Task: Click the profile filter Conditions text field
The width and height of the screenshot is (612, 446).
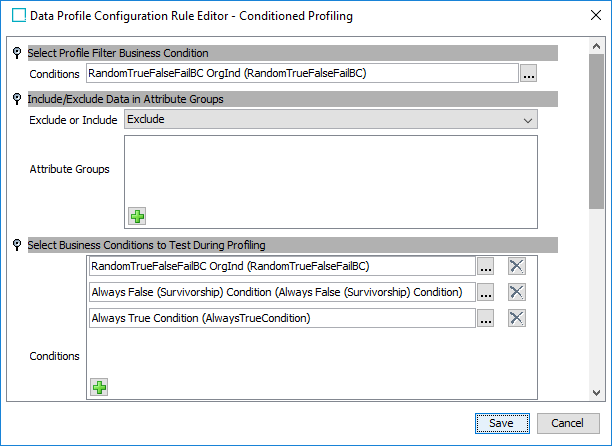Action: pyautogui.click(x=302, y=73)
